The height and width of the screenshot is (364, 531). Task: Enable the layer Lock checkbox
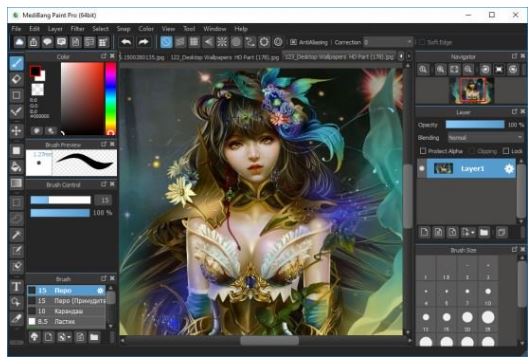[506, 151]
